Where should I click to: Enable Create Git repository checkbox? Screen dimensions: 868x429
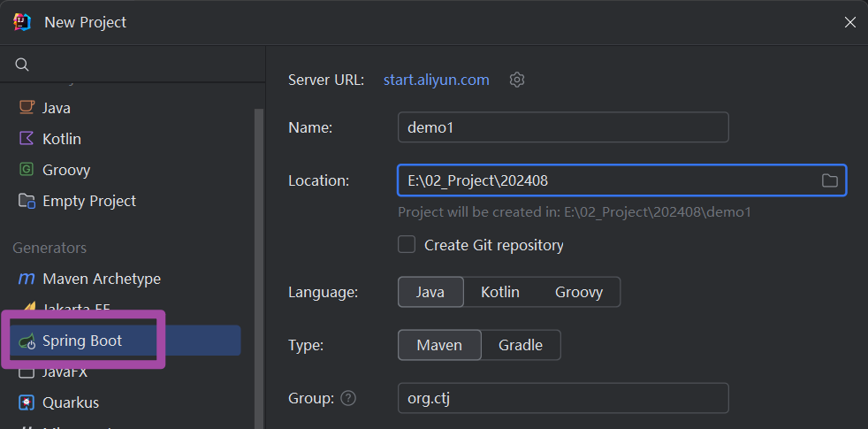coord(407,244)
